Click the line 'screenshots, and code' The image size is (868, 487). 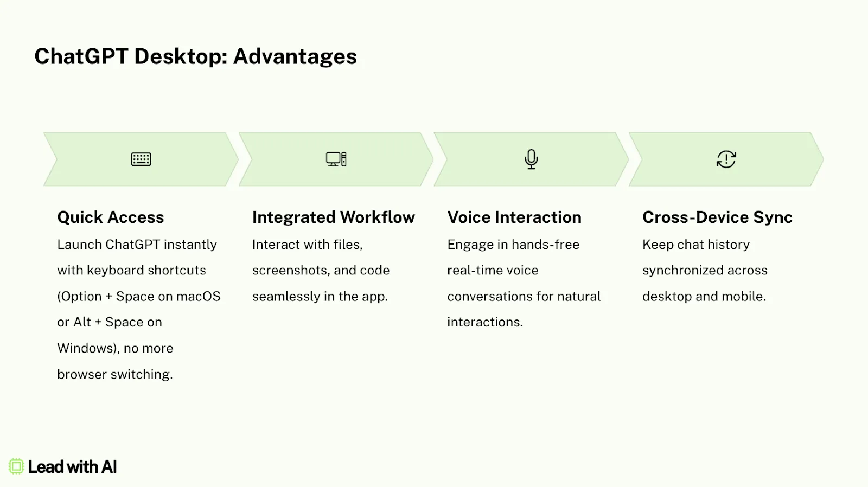(321, 270)
